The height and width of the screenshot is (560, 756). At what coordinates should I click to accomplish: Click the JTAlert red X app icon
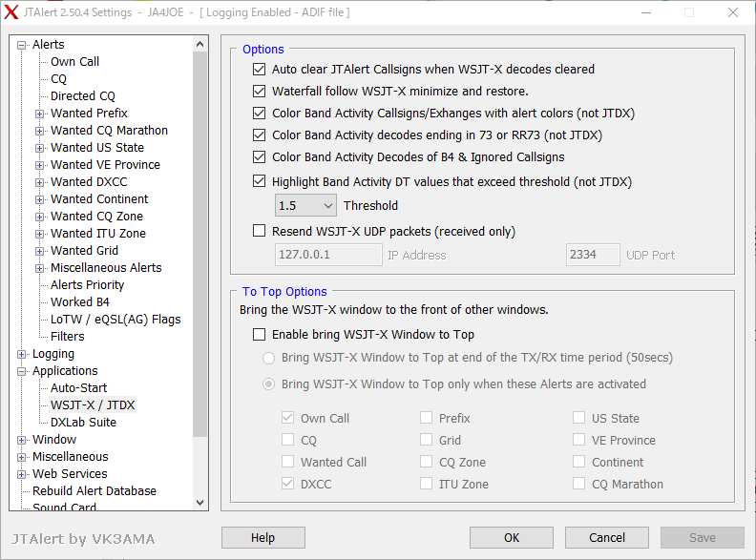click(11, 12)
